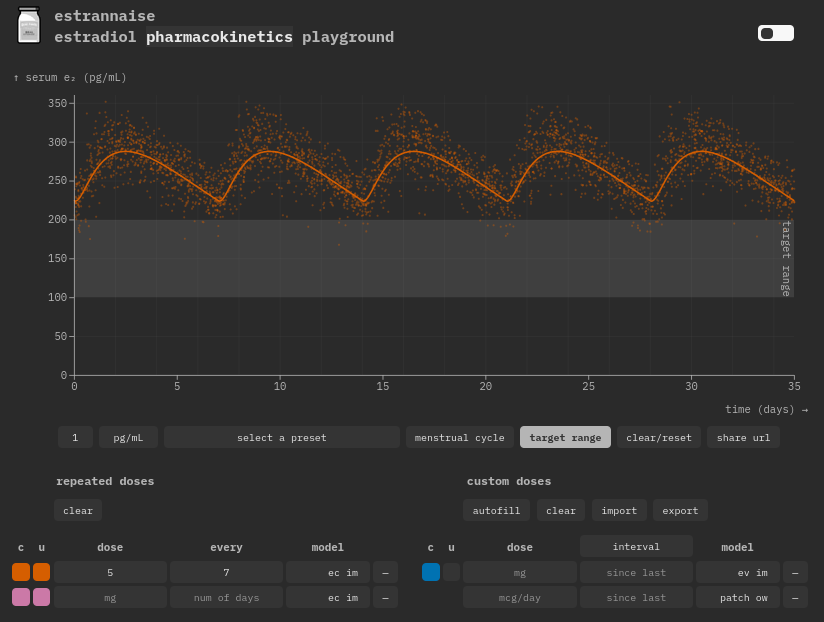Screen dimensions: 824x622
Task: Click the import button
Action: (619, 510)
